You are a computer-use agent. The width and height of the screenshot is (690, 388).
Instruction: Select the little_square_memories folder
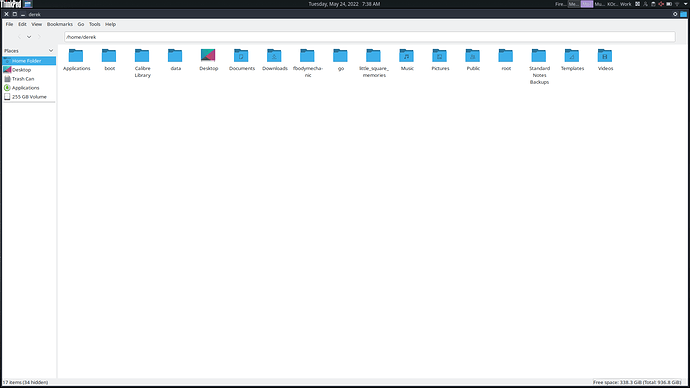[x=374, y=62]
